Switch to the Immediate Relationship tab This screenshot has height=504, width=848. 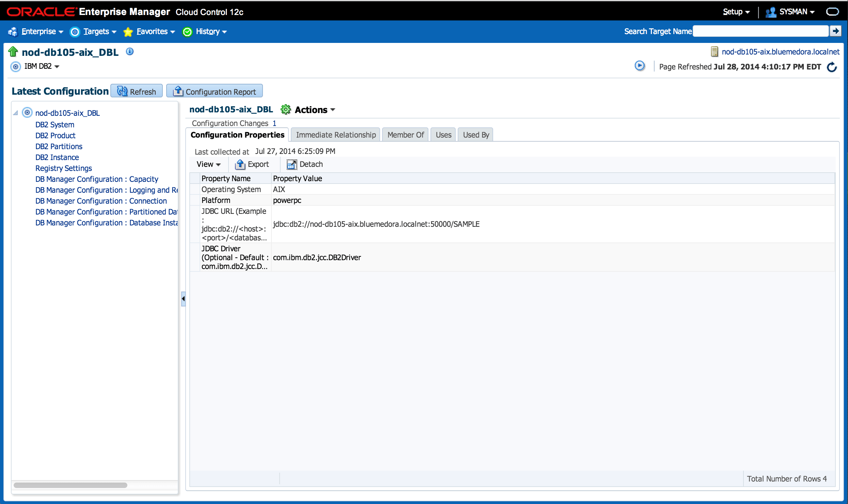(x=336, y=135)
